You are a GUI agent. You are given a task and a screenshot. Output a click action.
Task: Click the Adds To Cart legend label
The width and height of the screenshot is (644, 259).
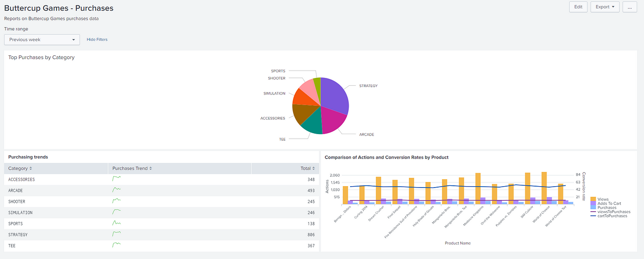click(609, 204)
